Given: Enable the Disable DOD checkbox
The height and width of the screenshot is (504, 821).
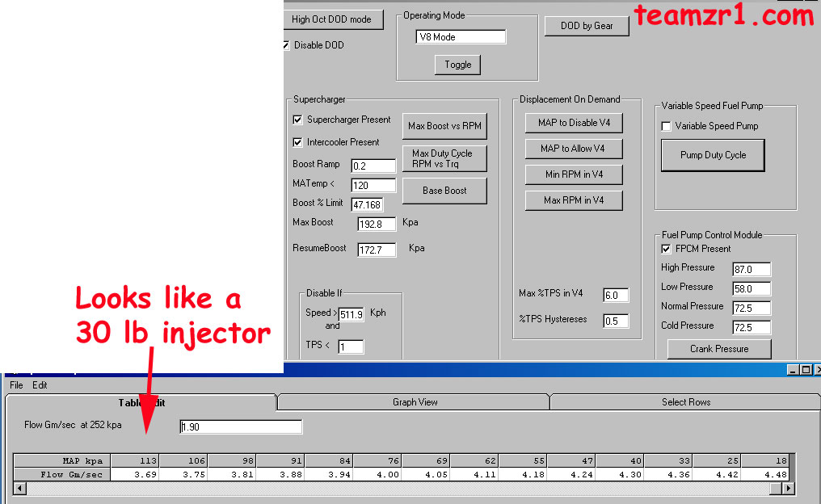Looking at the screenshot, I should click(x=286, y=45).
